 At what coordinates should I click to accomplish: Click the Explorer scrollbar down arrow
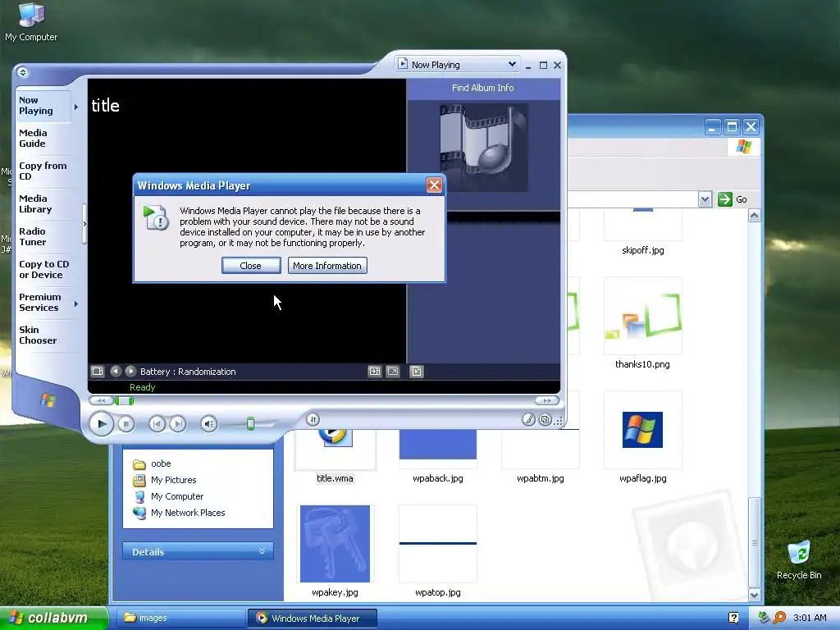point(755,595)
